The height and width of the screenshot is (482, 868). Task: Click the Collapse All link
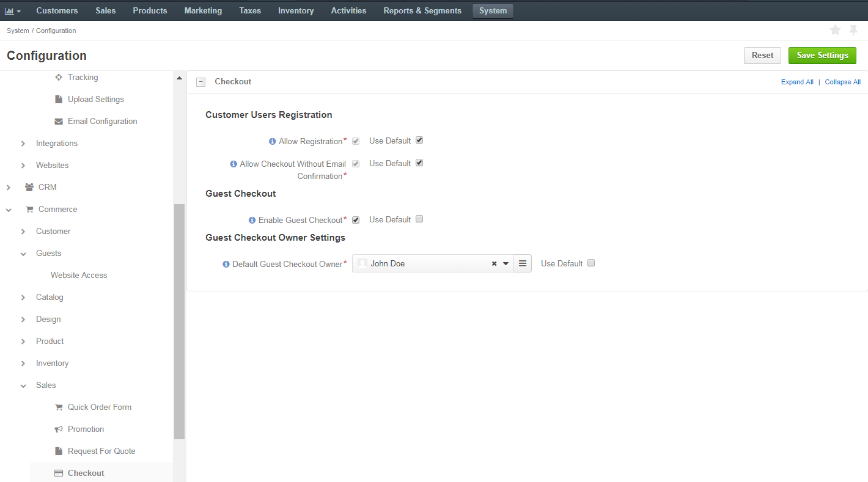(x=842, y=82)
